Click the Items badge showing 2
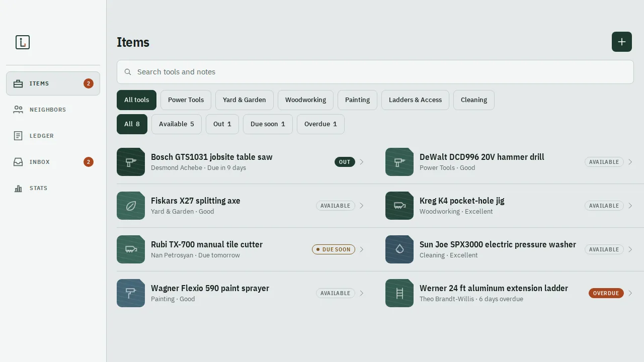Screen dimensions: 644x362 (x=89, y=83)
